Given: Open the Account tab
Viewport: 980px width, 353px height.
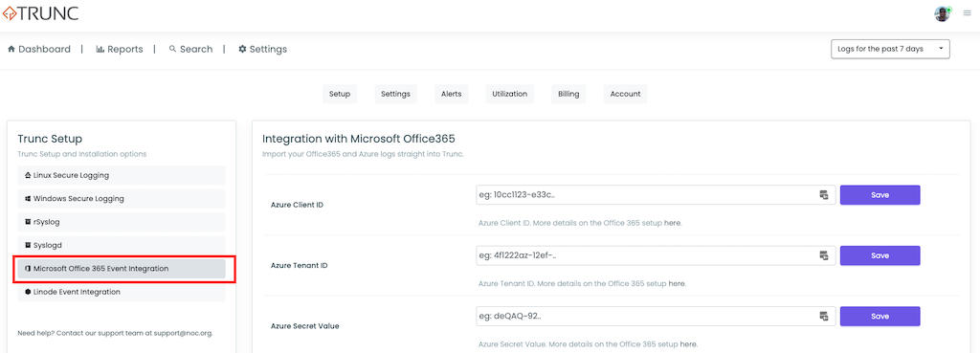Looking at the screenshot, I should pyautogui.click(x=626, y=94).
